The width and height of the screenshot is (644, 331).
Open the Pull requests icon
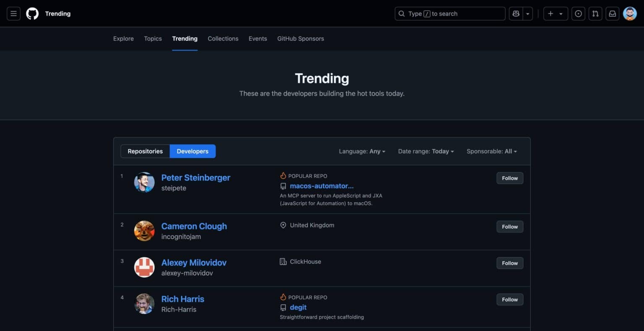tap(595, 13)
